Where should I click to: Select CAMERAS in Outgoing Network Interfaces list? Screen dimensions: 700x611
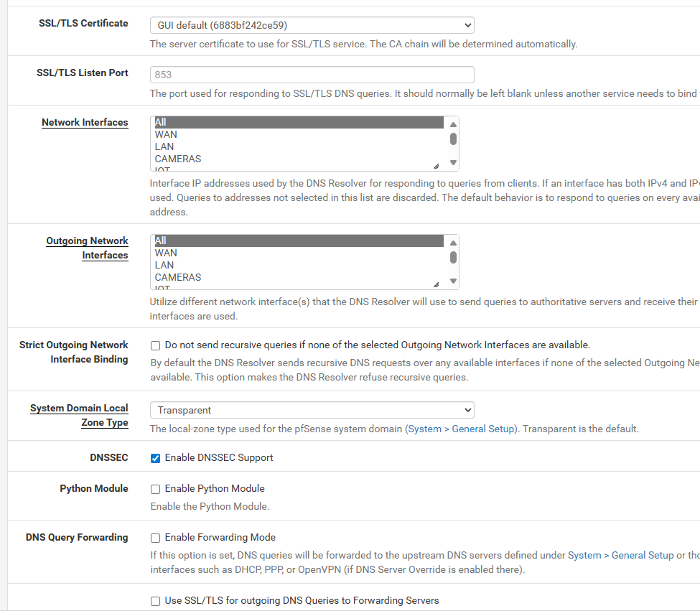[177, 277]
